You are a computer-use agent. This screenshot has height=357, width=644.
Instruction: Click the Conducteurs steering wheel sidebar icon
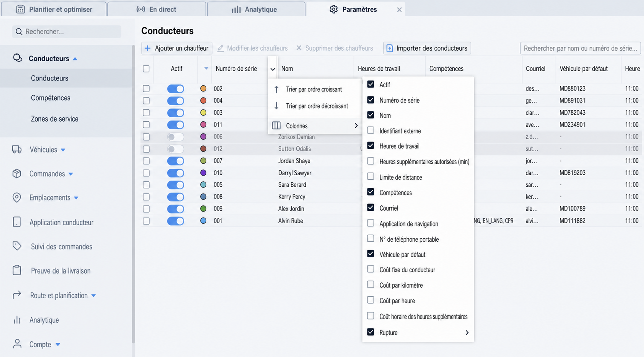pos(18,58)
